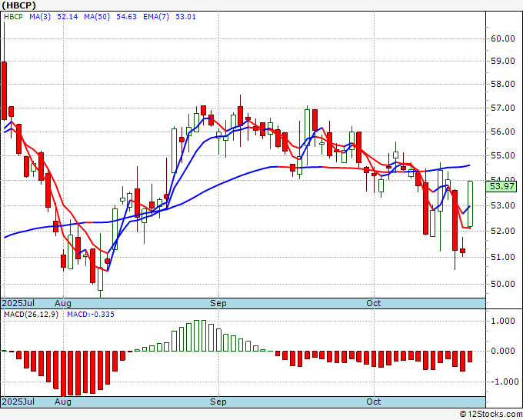Click the (HBCP) chart title
Screen dimensions: 523x420
pyautogui.click(x=19, y=5)
